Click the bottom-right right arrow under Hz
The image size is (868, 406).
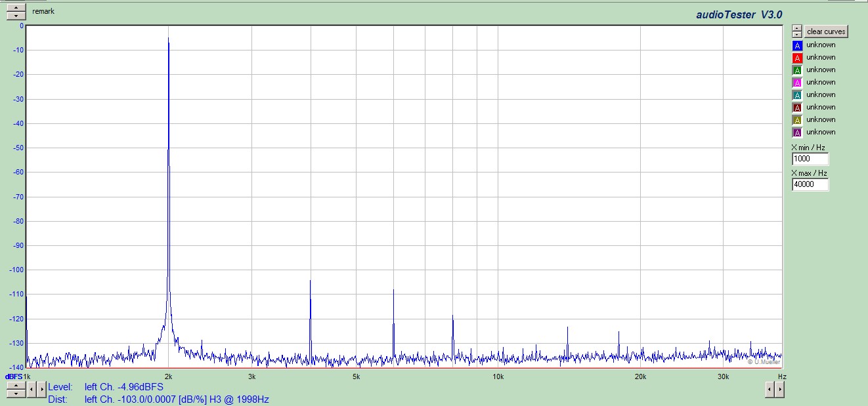click(779, 389)
